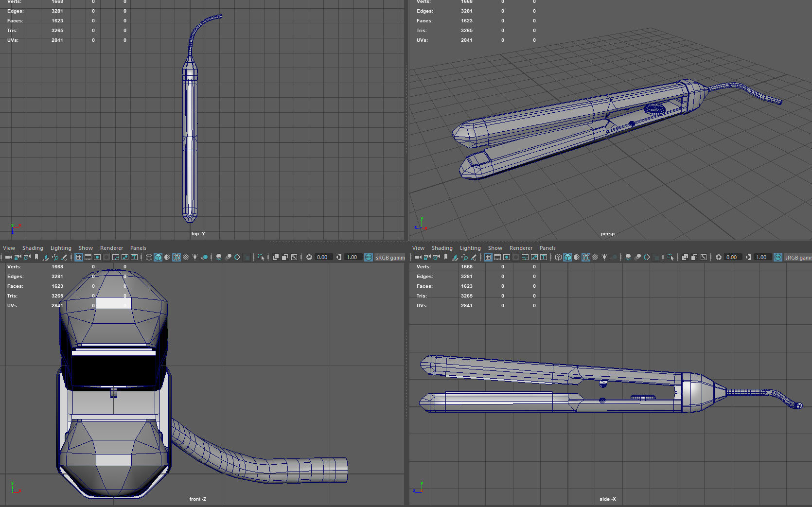
Task: Click Gamma icon in front view toolbar
Action: point(339,257)
